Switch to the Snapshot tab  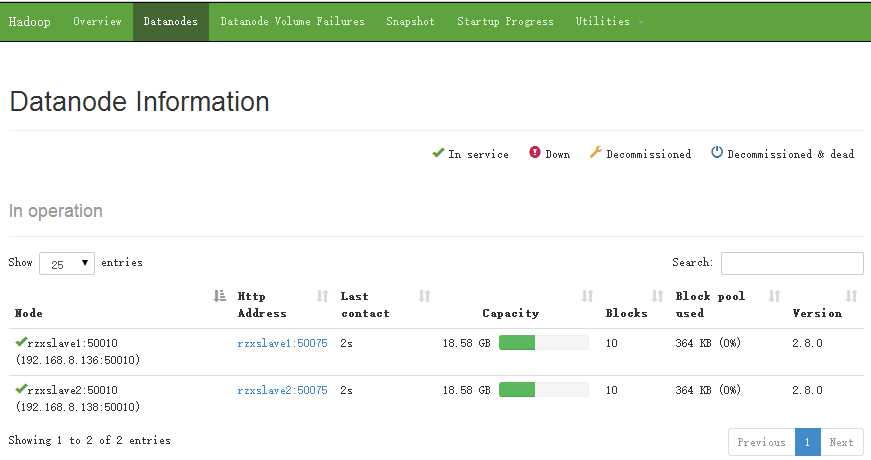click(410, 22)
